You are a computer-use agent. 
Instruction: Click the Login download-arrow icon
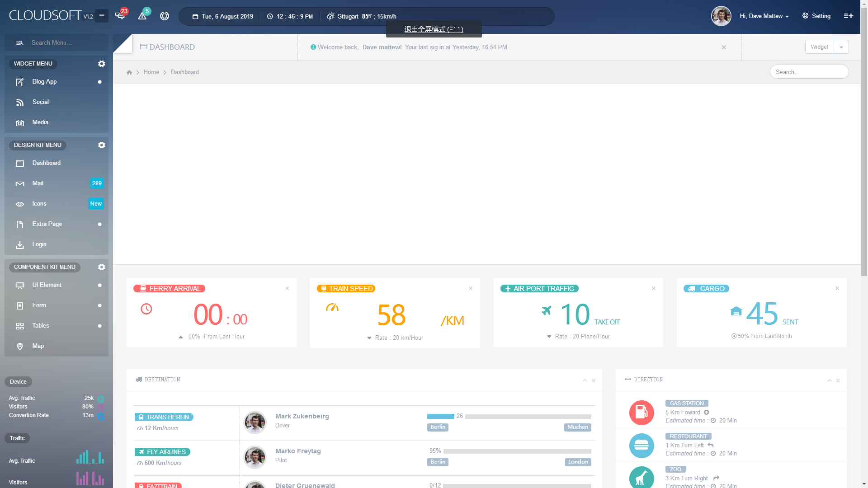(20, 245)
